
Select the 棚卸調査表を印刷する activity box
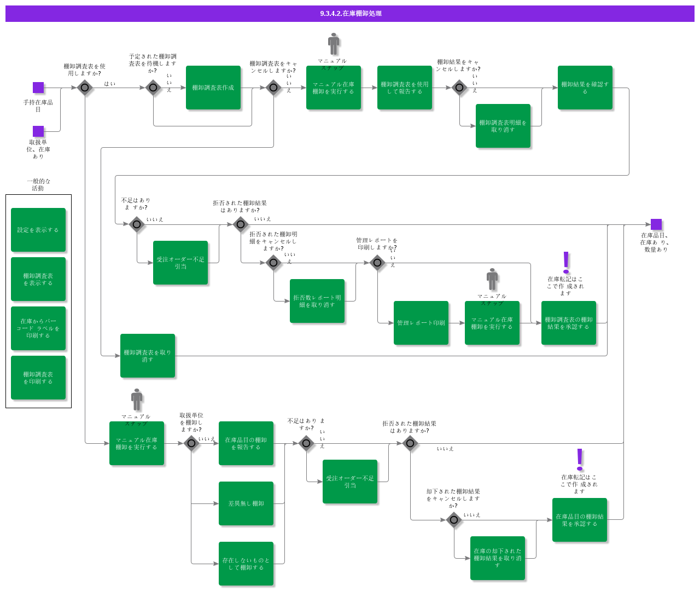click(38, 378)
